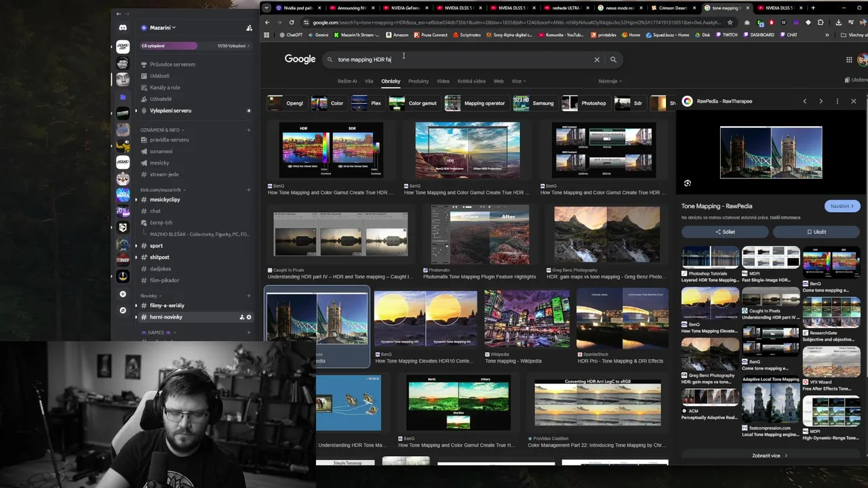Open the ChatGPT bookmark
Image resolution: width=868 pixels, height=488 pixels.
290,35
